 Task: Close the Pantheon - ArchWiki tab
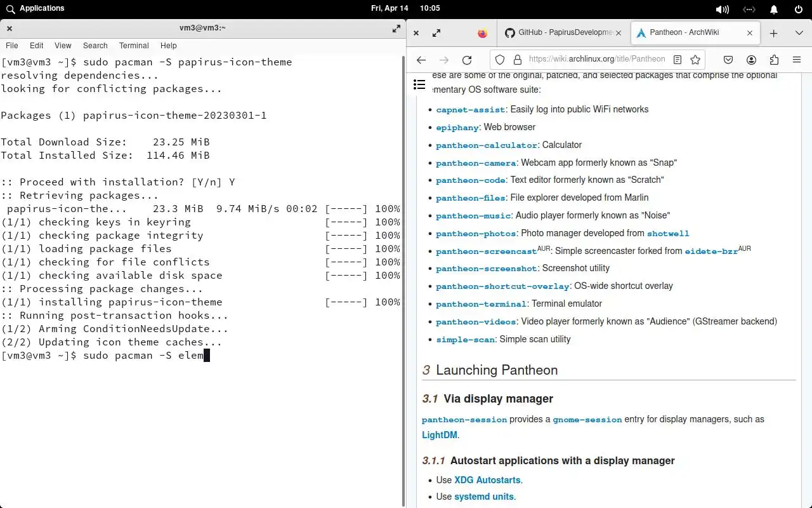pos(750,33)
